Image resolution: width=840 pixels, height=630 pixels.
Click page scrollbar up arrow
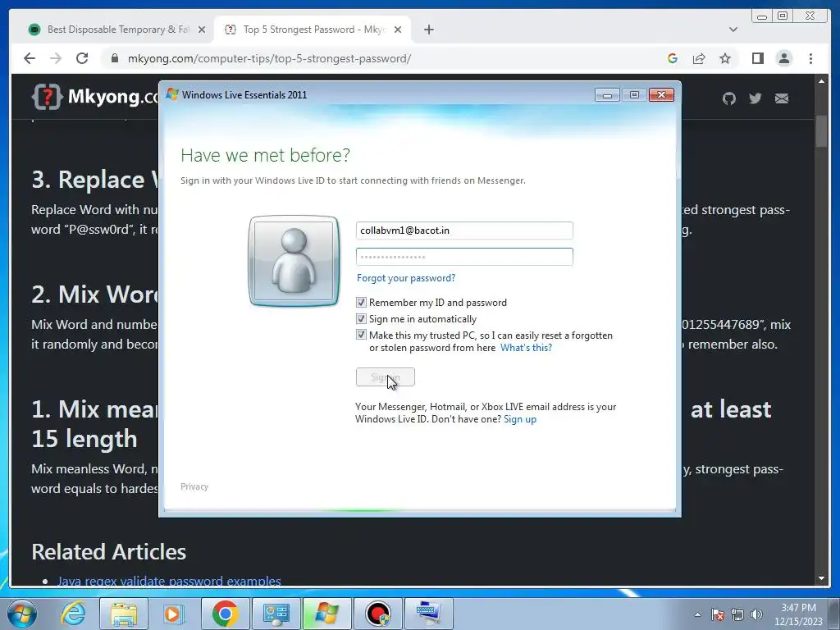(x=821, y=81)
